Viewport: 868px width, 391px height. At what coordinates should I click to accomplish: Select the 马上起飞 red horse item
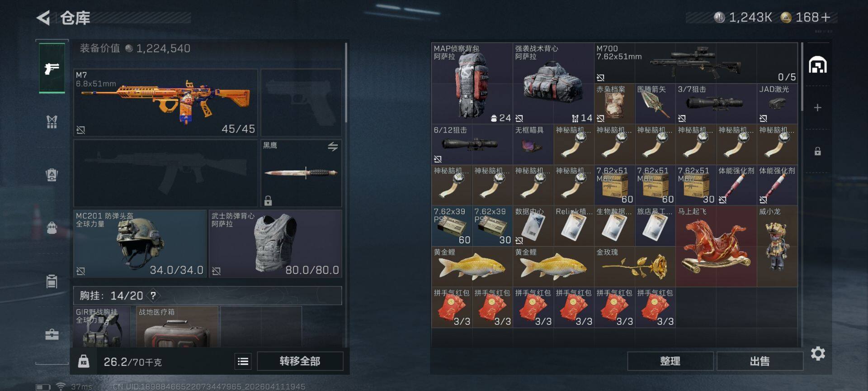[x=716, y=246]
